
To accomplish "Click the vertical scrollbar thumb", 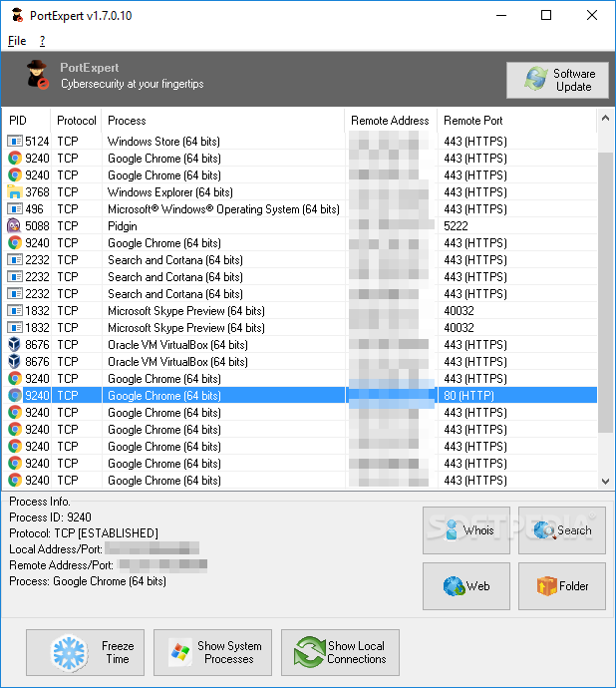I will (605, 293).
